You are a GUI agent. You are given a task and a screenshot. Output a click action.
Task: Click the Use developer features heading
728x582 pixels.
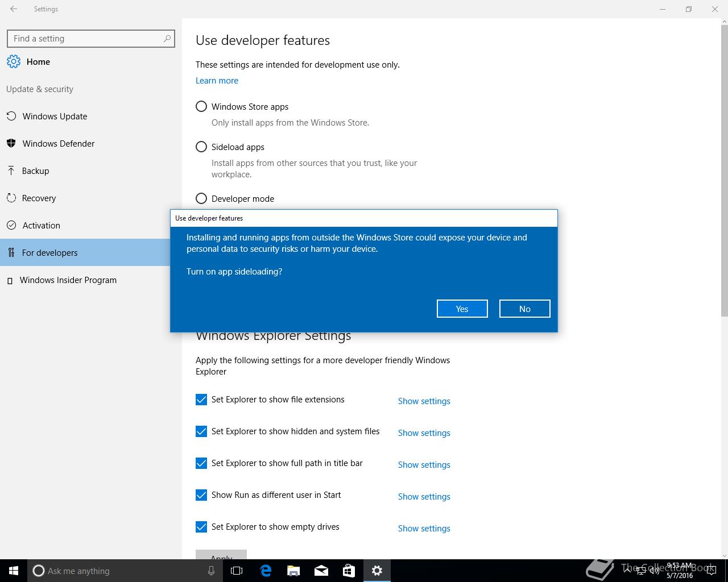pyautogui.click(x=263, y=40)
